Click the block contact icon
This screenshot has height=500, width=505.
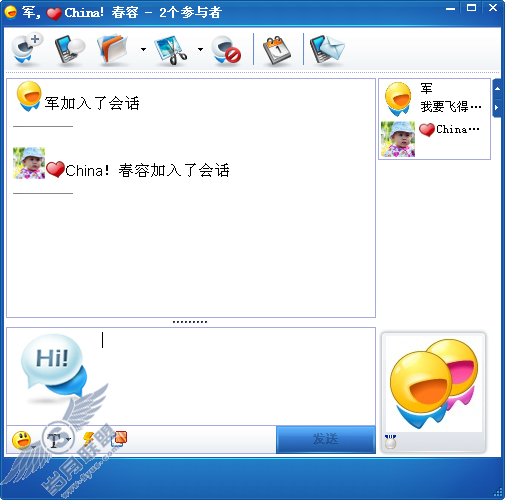[x=227, y=50]
